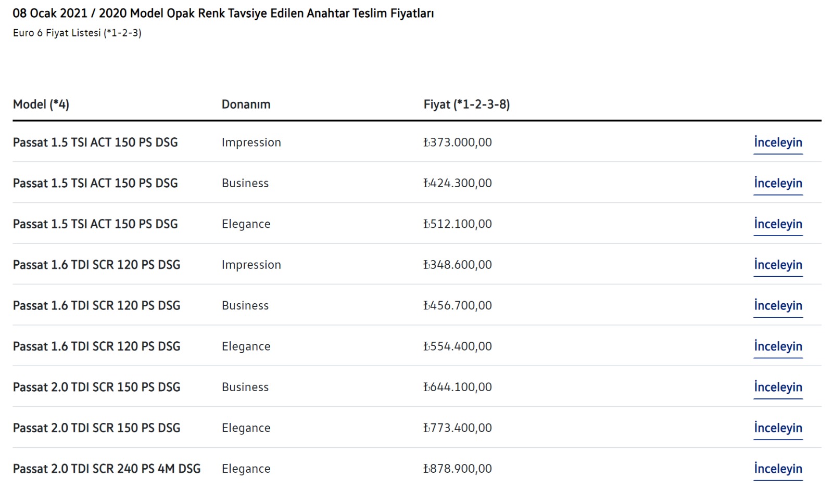
Task: Select the ₺878.900,00 price value
Action: click(458, 469)
